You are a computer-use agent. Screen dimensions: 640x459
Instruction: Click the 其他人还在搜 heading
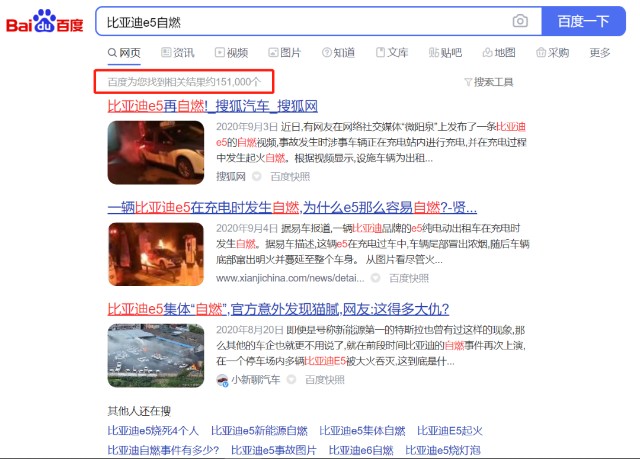[139, 411]
